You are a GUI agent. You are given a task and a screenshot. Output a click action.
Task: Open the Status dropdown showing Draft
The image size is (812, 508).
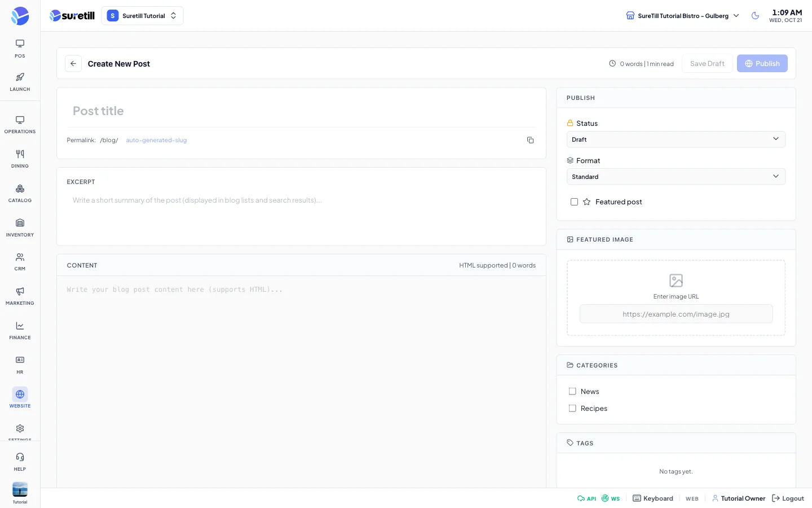pos(676,139)
